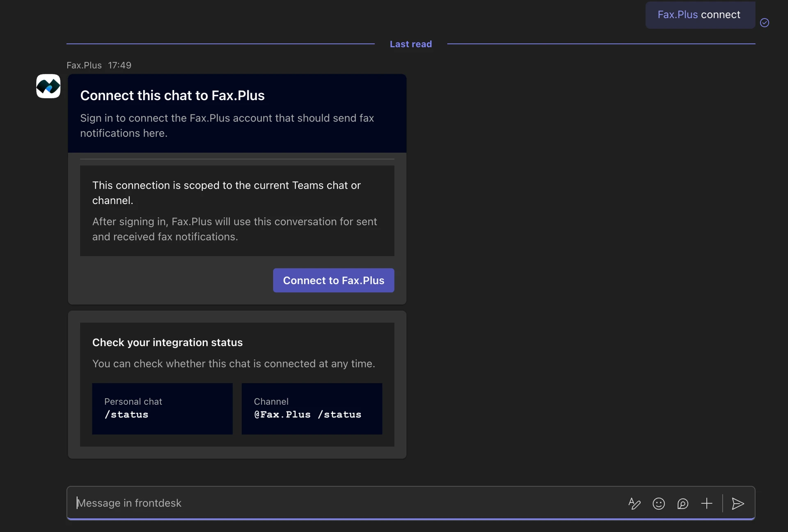Click the Last read divider label
Viewport: 788px width, 532px height.
pos(411,44)
